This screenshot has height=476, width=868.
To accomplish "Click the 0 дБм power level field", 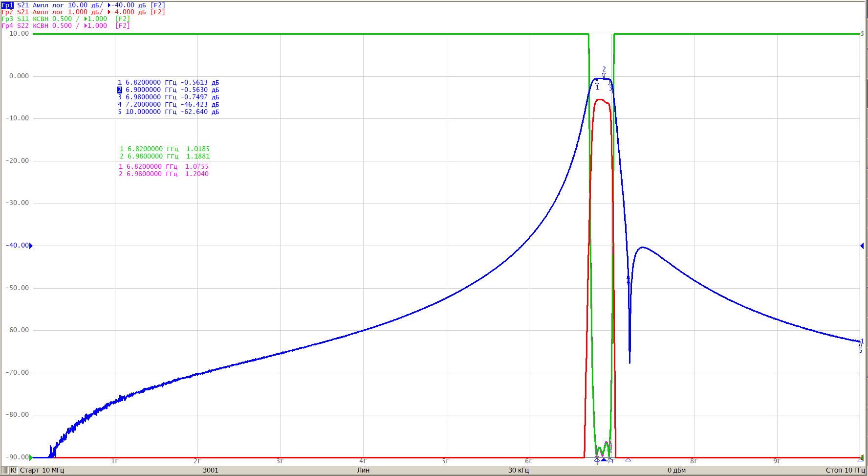I will coord(676,470).
